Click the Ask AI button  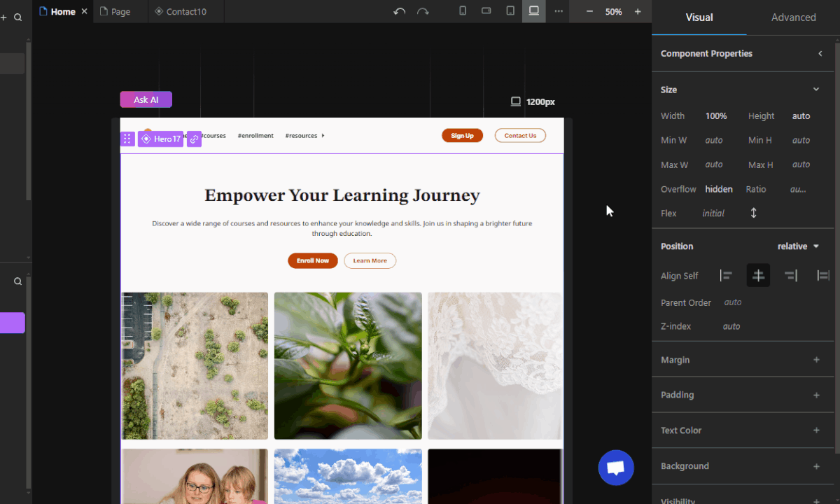coord(146,99)
